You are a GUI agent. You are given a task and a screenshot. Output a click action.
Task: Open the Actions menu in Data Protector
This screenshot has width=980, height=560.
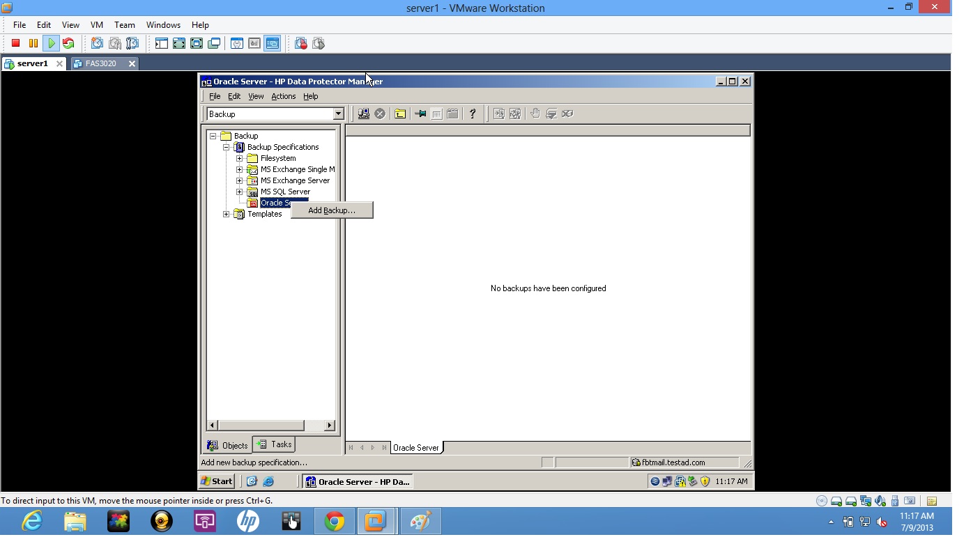(x=283, y=96)
